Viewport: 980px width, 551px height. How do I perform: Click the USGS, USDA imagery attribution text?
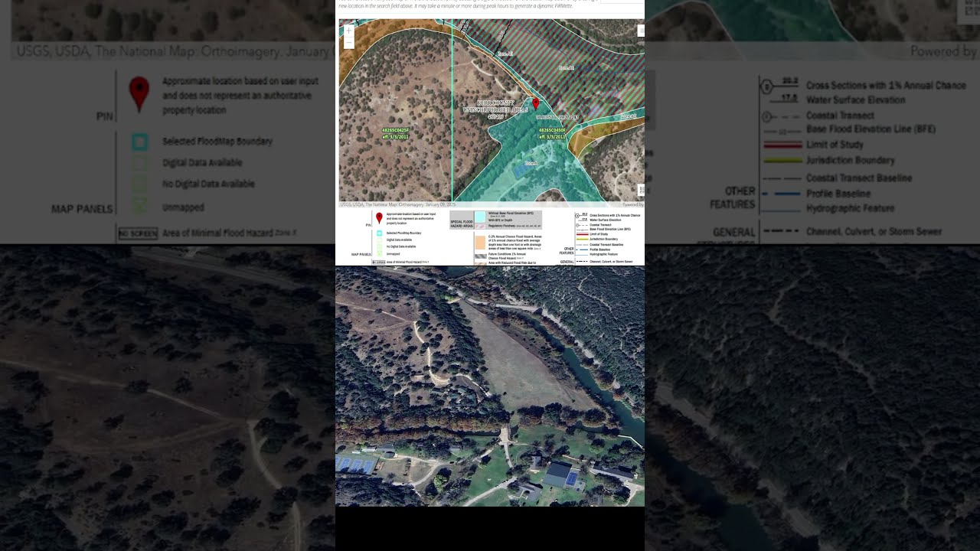point(398,204)
